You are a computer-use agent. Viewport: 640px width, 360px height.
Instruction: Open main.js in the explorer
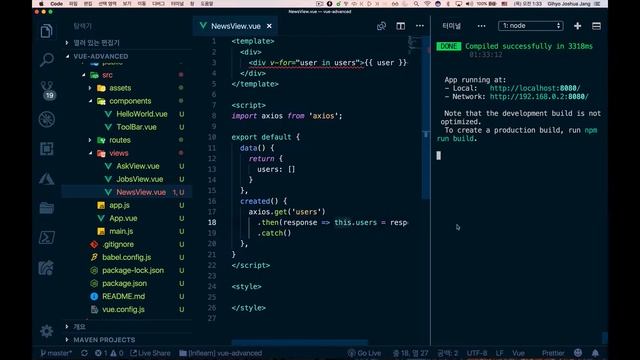coord(121,231)
